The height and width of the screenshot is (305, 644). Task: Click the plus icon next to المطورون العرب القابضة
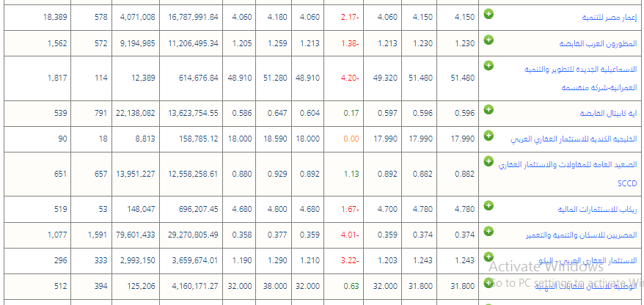[x=489, y=40]
